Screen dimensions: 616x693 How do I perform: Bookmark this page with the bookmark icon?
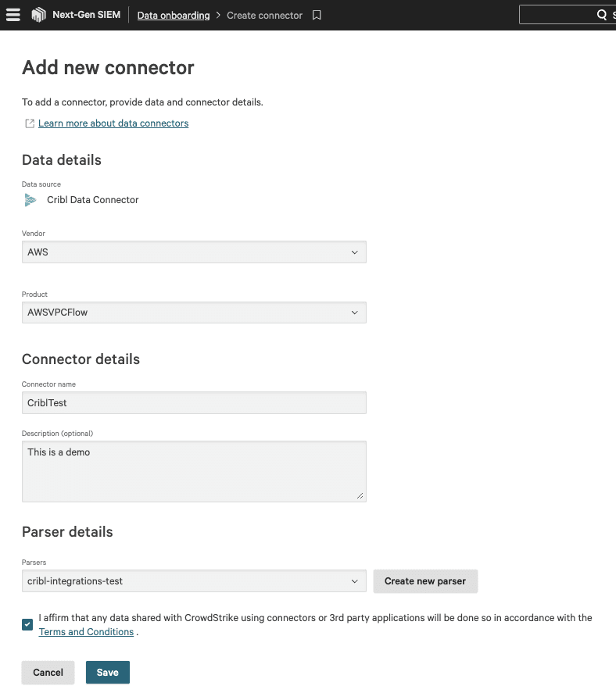[317, 15]
